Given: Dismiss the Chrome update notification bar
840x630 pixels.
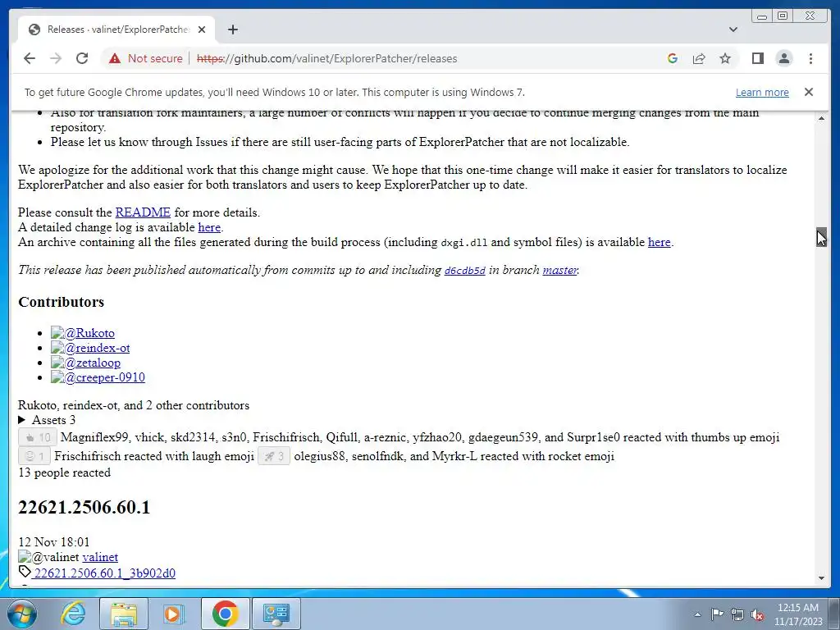Looking at the screenshot, I should click(808, 92).
